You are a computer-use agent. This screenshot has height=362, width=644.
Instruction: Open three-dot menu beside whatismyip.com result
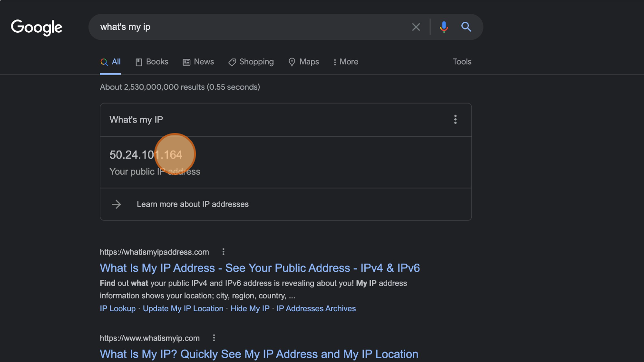point(214,338)
